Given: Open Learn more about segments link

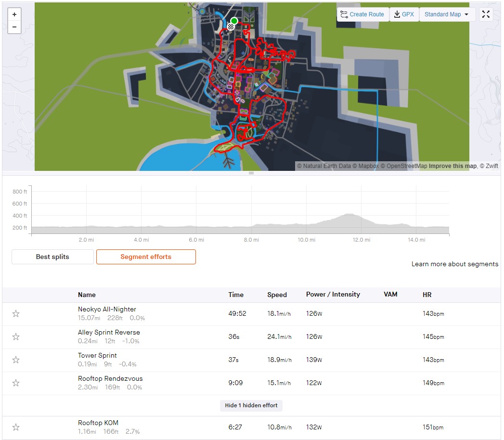Looking at the screenshot, I should pos(455,264).
